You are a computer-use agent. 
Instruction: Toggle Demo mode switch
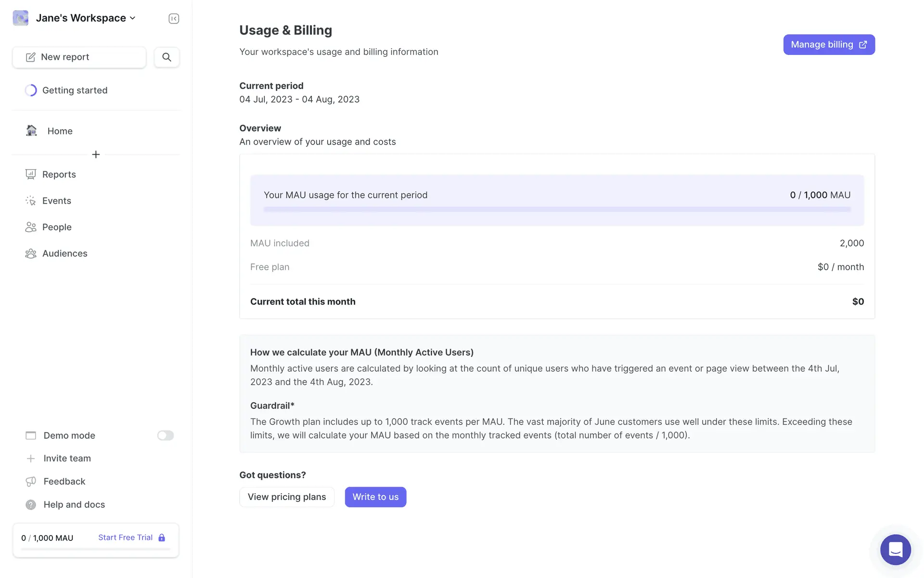tap(165, 435)
